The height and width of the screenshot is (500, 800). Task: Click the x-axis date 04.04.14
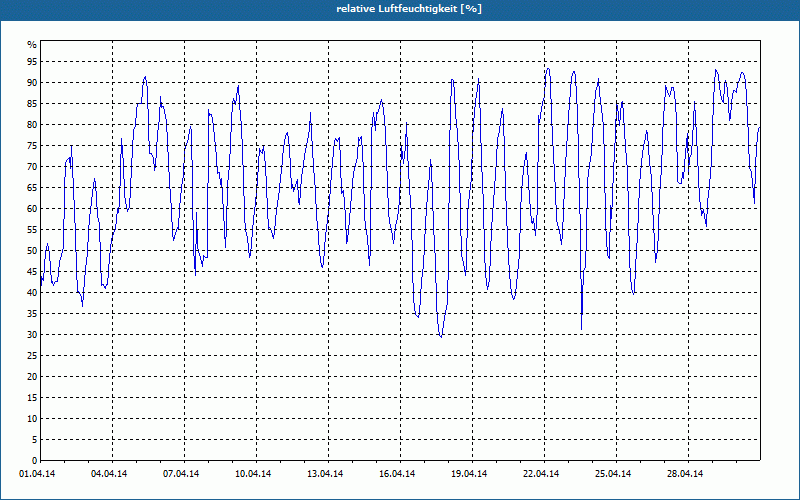pos(109,474)
